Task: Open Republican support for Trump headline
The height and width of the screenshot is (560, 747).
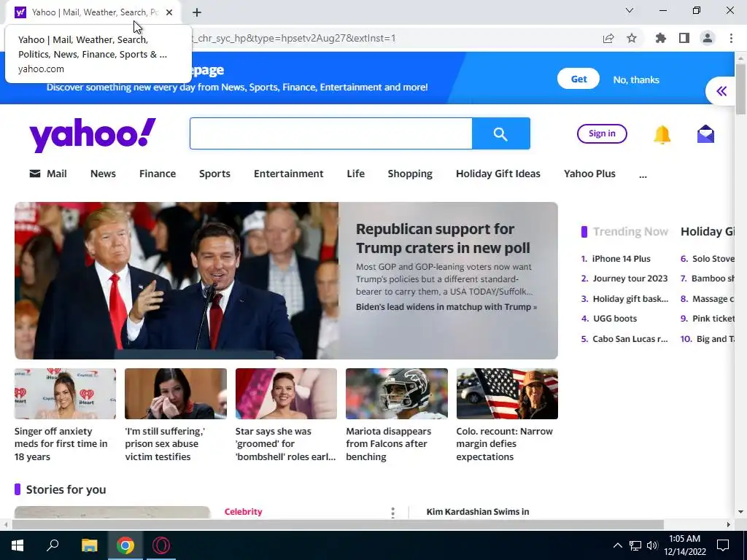Action: pyautogui.click(x=443, y=238)
